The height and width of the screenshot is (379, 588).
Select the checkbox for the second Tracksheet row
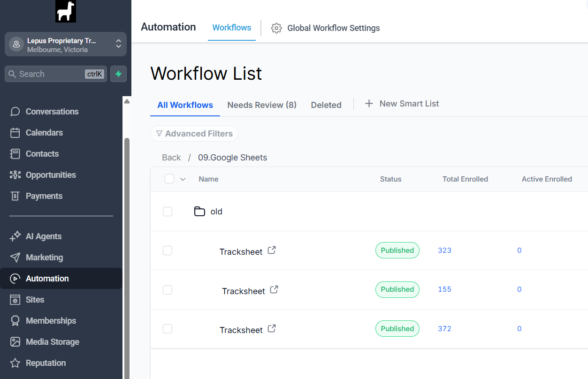tap(168, 289)
